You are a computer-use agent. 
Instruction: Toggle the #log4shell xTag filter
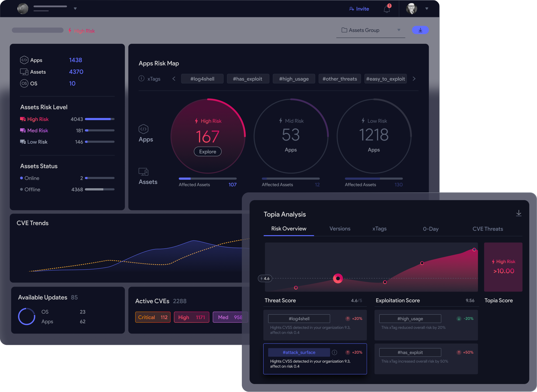click(202, 79)
